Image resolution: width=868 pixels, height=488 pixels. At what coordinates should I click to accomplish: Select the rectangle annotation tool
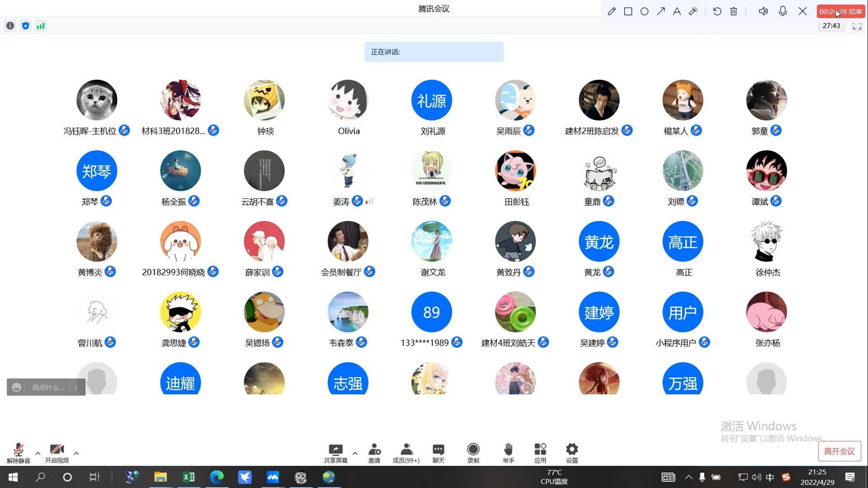(x=628, y=11)
